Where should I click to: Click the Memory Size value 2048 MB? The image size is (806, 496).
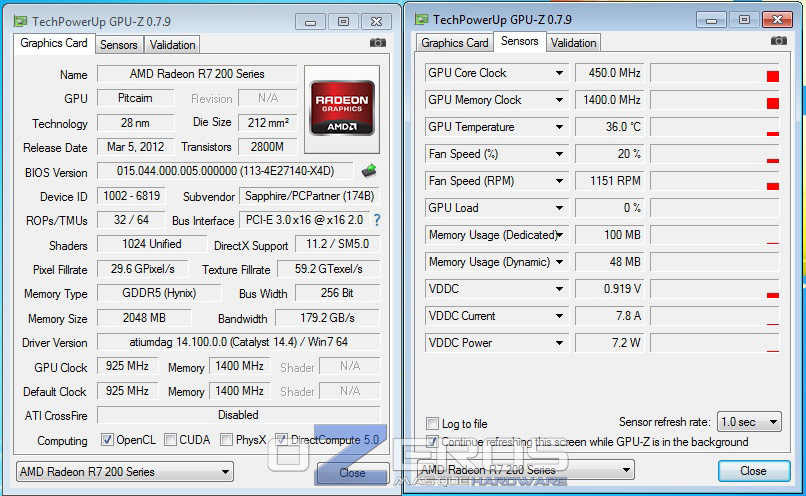(x=144, y=318)
